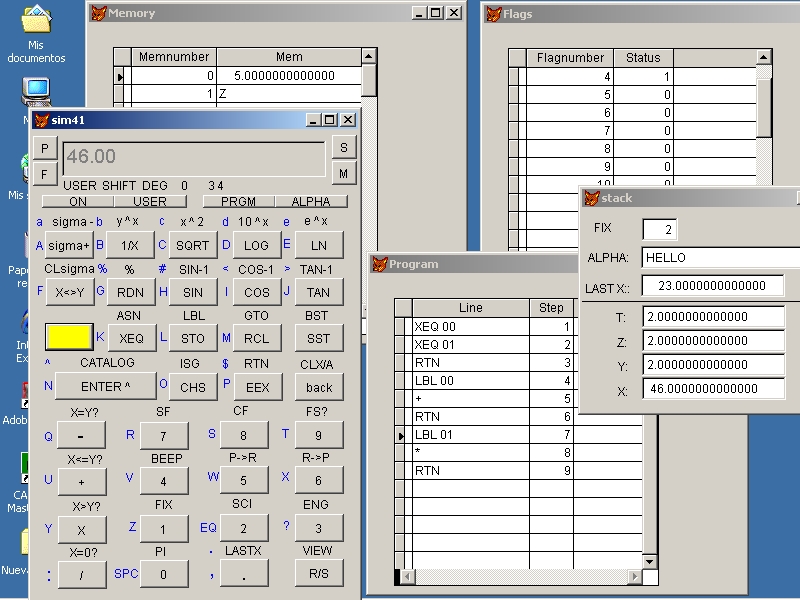Click the P button beside display
This screenshot has width=800, height=600.
click(45, 148)
